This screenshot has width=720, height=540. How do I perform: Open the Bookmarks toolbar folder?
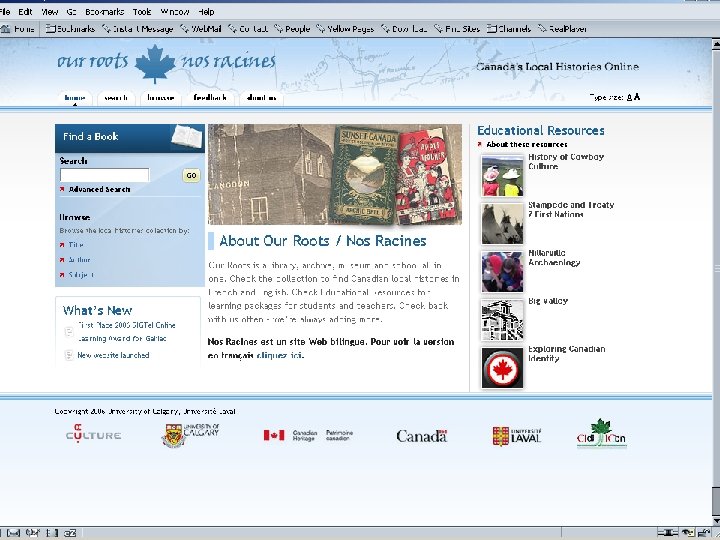[x=70, y=29]
